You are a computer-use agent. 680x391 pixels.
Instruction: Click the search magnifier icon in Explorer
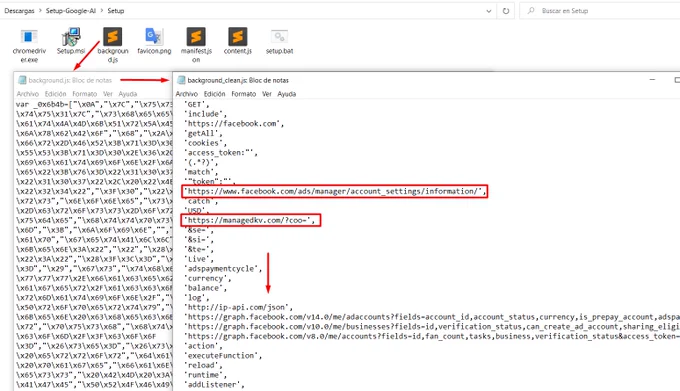[531, 10]
